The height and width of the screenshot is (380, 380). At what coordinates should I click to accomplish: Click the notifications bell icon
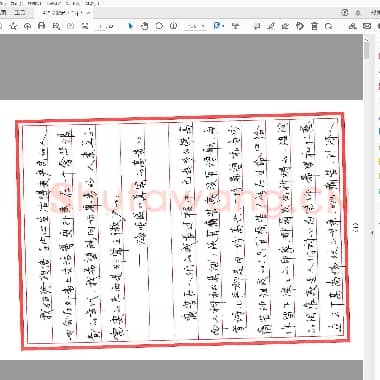(358, 13)
